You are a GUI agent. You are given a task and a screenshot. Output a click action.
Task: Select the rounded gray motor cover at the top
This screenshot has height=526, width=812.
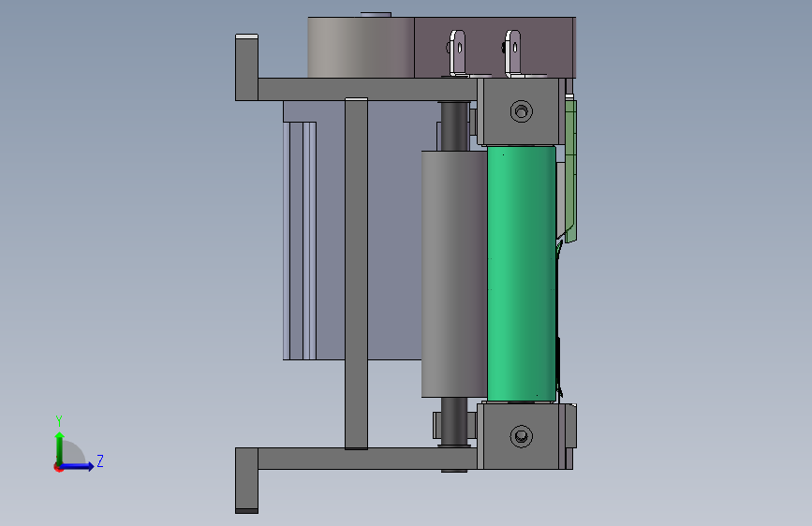pyautogui.click(x=361, y=47)
